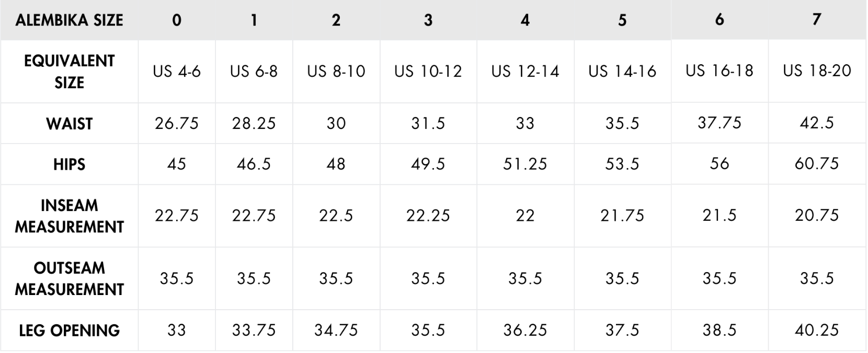Viewport: 868px width, 353px height.
Task: Select waist value 26.75
Action: 177,124
